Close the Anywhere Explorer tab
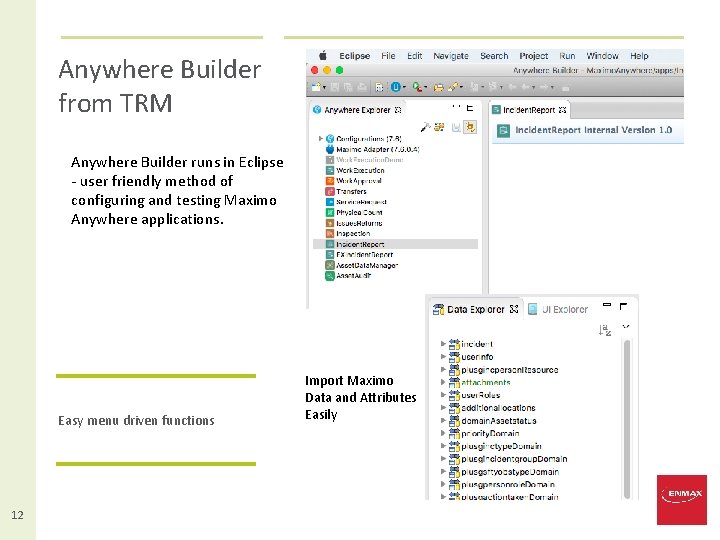Viewport: 720px width, 540px height. tap(398, 110)
